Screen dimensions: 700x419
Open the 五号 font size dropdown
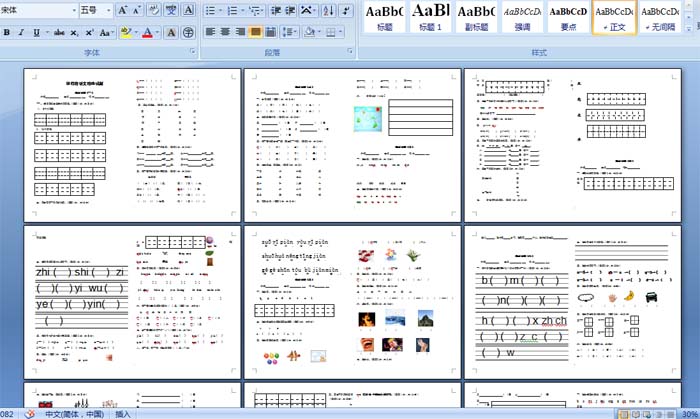pyautogui.click(x=108, y=10)
